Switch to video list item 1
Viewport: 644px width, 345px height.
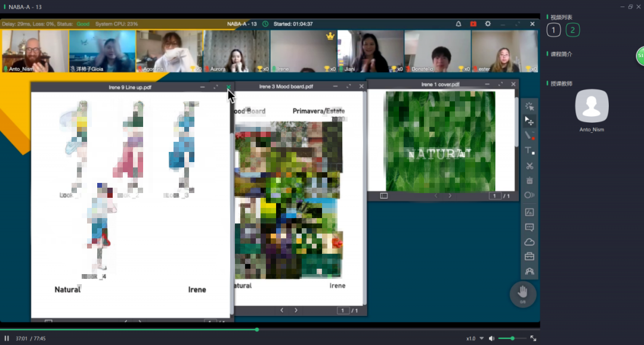click(x=553, y=30)
